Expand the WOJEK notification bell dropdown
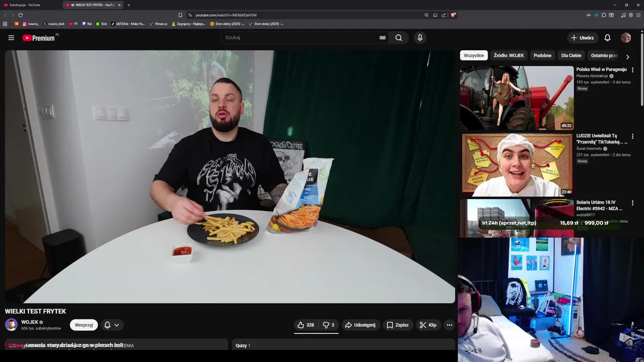Image resolution: width=644 pixels, height=362 pixels. 112,325
